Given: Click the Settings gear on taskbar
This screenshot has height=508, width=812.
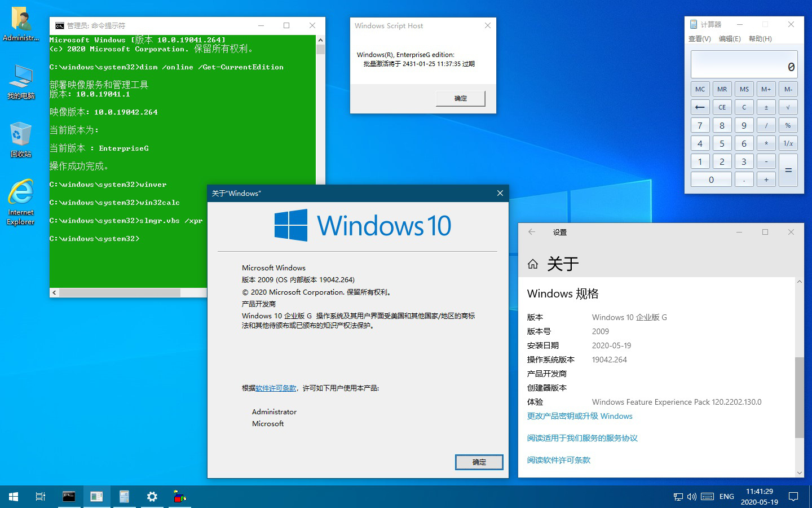Looking at the screenshot, I should coord(152,497).
